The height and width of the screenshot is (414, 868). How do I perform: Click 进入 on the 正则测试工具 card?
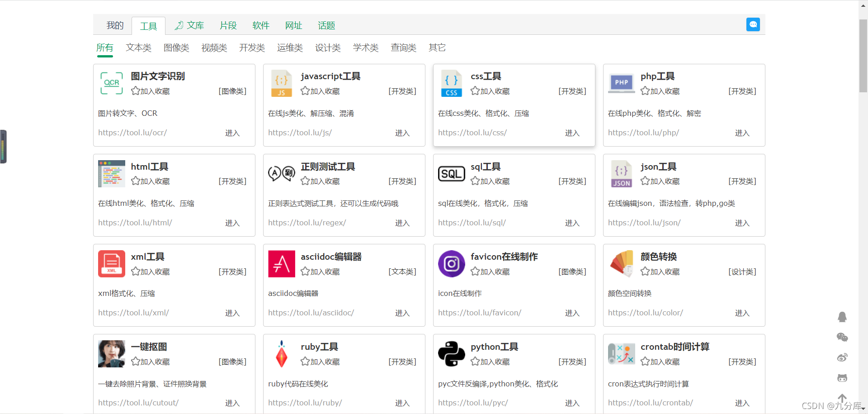pos(402,223)
